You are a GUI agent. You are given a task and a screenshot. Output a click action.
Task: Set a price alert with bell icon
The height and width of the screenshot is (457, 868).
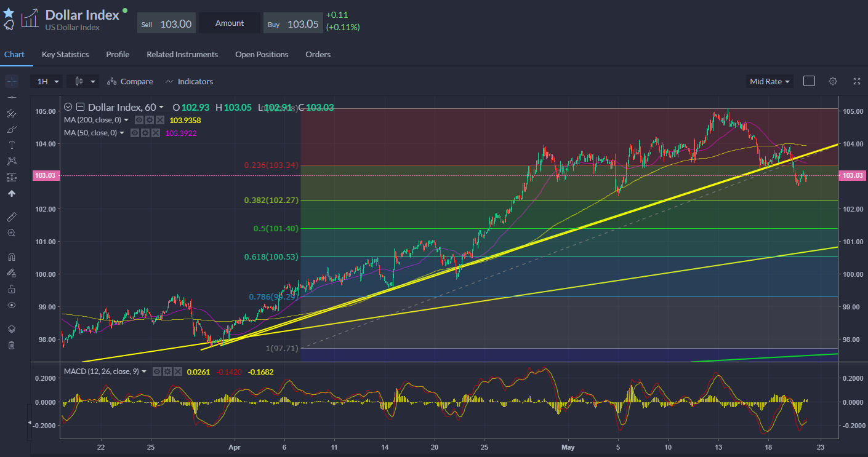click(x=9, y=25)
